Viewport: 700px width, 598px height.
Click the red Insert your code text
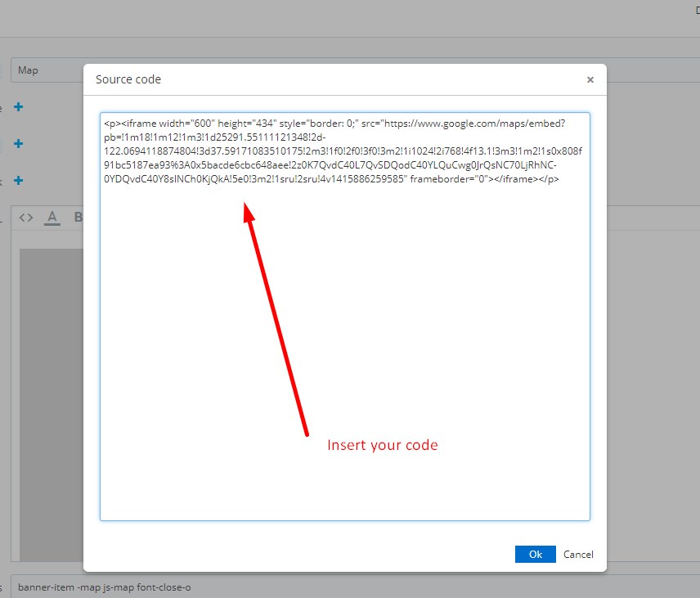pyautogui.click(x=382, y=446)
